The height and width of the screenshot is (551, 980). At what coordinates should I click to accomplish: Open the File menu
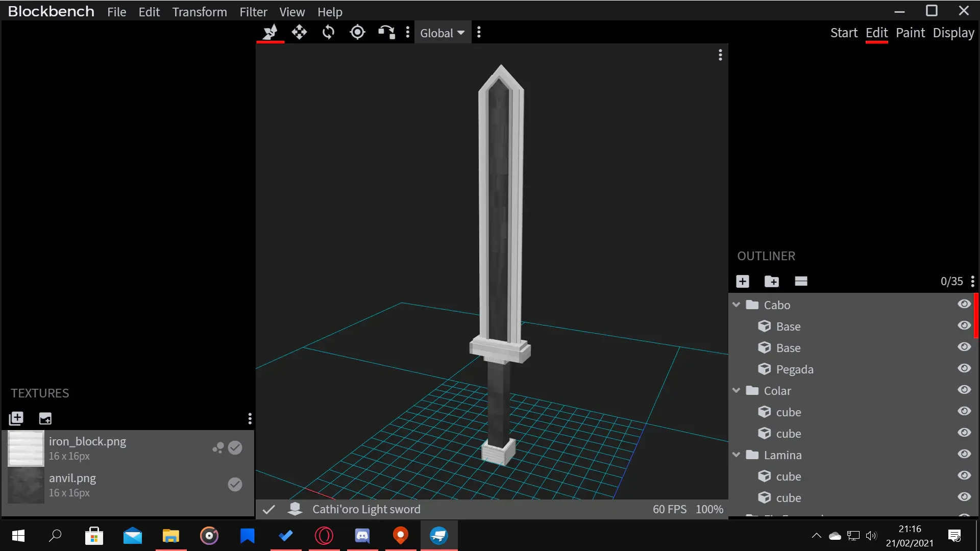point(116,12)
